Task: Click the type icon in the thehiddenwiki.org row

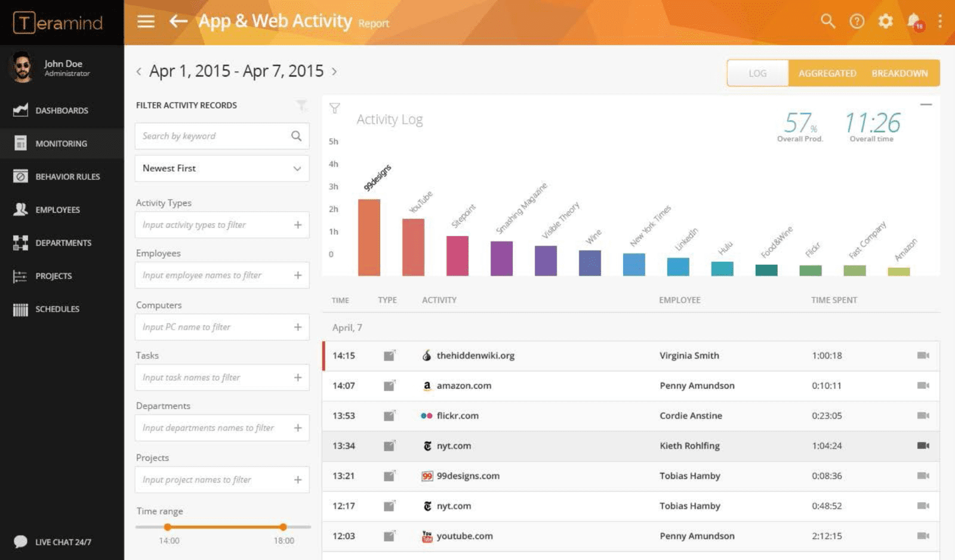Action: tap(389, 355)
